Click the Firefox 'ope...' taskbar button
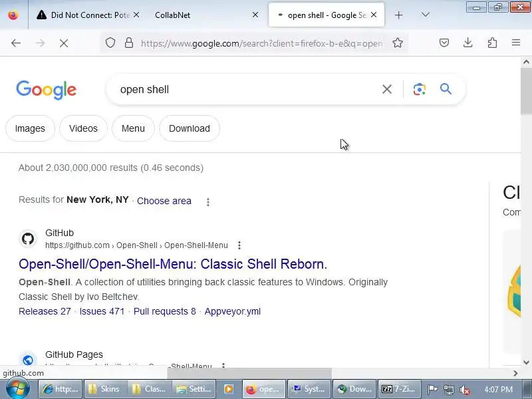This screenshot has width=532, height=399. pyautogui.click(x=264, y=389)
